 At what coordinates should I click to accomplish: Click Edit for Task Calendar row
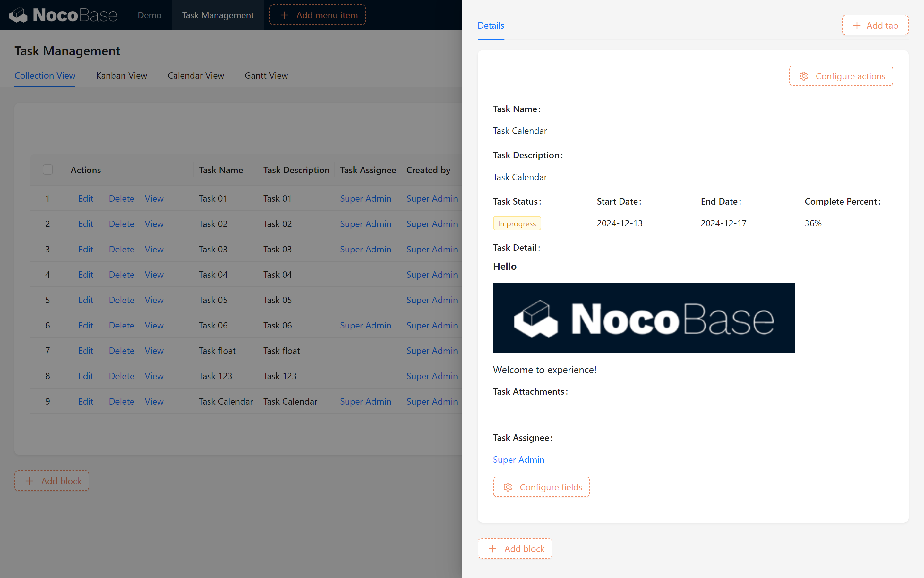point(86,401)
